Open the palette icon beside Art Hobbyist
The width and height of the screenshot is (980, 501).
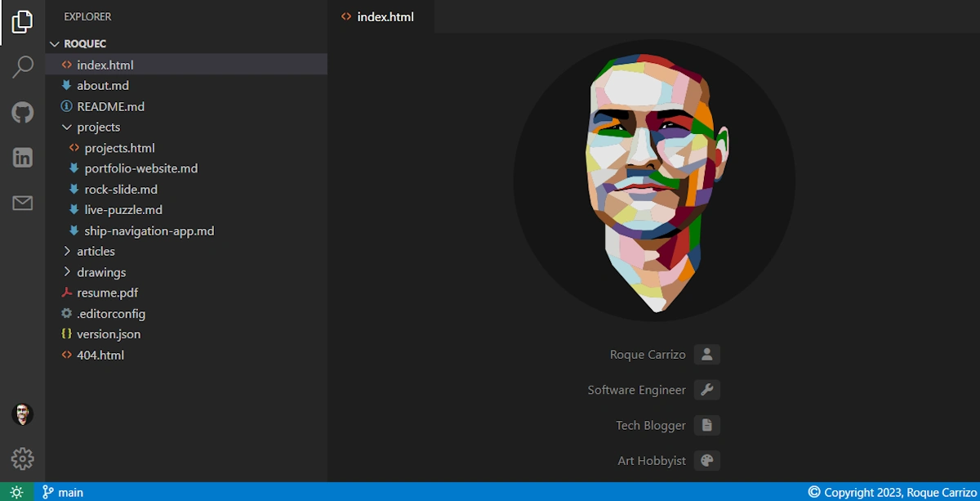click(x=706, y=460)
